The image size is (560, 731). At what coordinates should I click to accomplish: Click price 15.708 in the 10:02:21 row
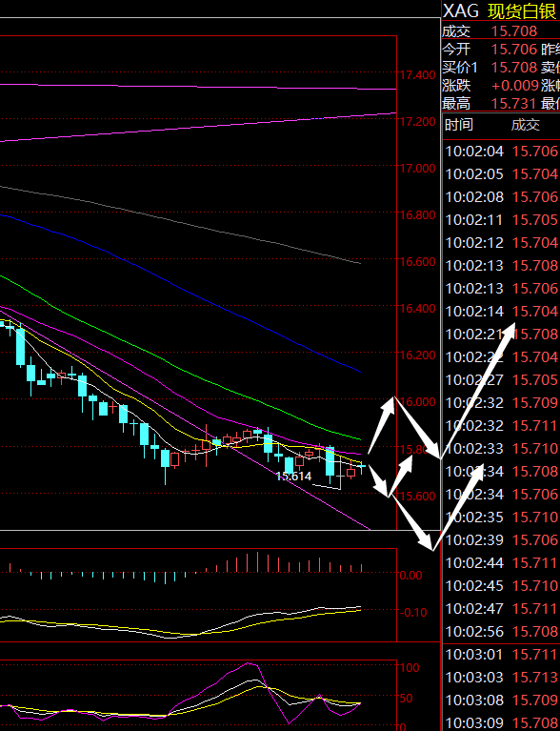point(535,334)
